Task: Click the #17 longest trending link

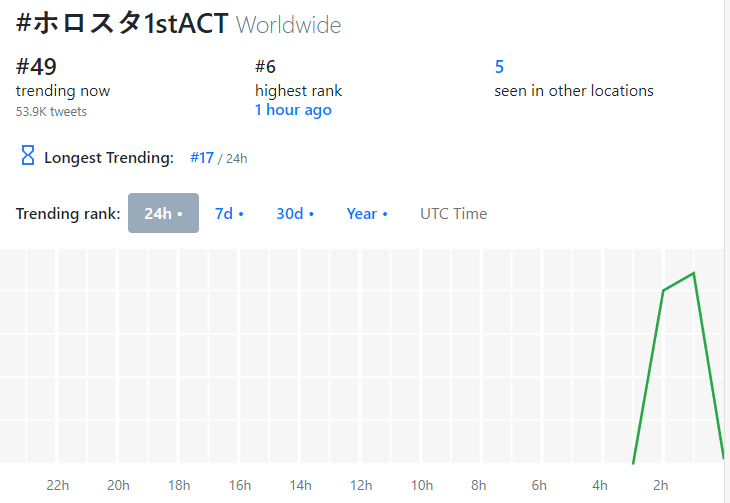Action: click(x=202, y=158)
